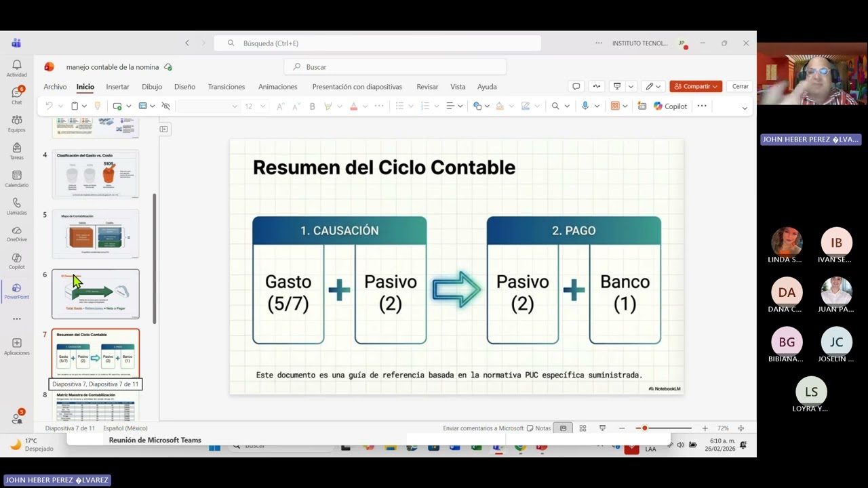
Task: Click the slide panel vertical scrollbar
Action: pyautogui.click(x=155, y=258)
